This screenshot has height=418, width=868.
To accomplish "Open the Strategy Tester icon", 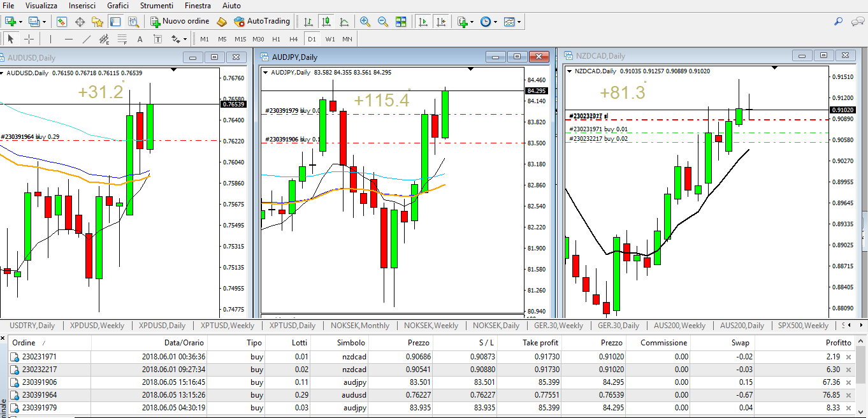I will tap(133, 22).
